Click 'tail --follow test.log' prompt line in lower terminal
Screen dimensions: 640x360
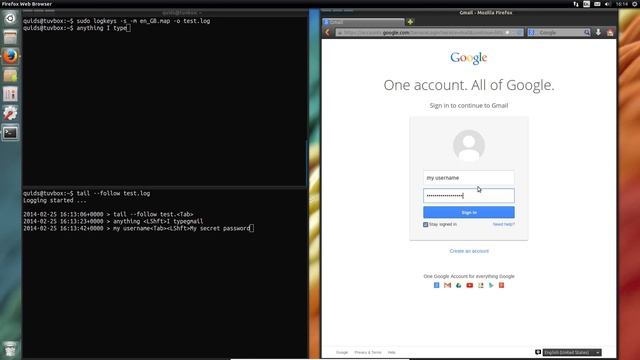87,193
